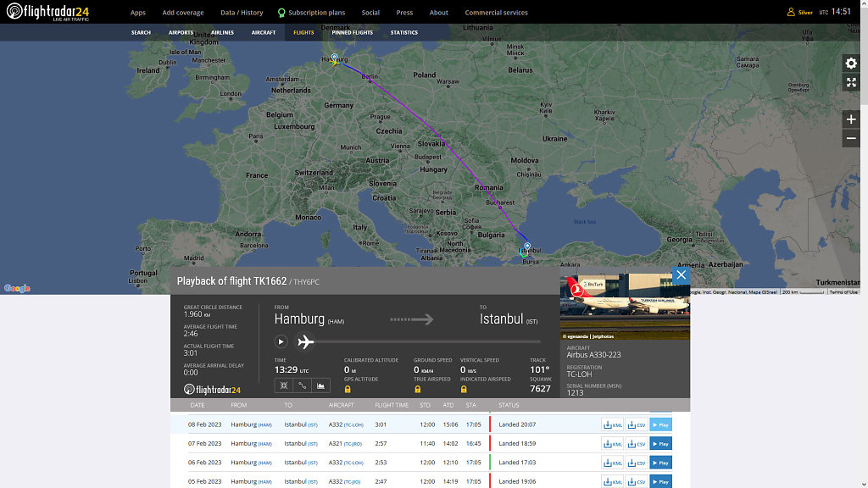The width and height of the screenshot is (868, 488).
Task: Play the 06 Feb 2023 flight
Action: click(660, 463)
